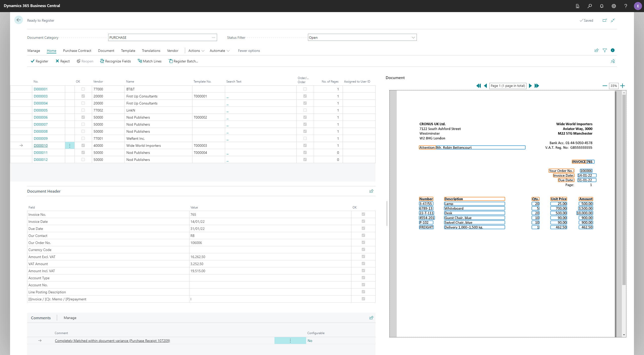
Task: Expand the Actions menu
Action: tap(196, 51)
